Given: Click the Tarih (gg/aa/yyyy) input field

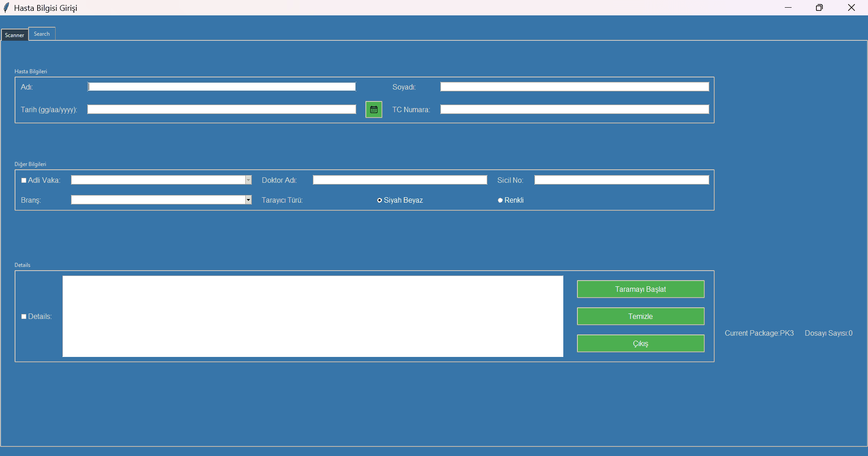Looking at the screenshot, I should tap(221, 109).
